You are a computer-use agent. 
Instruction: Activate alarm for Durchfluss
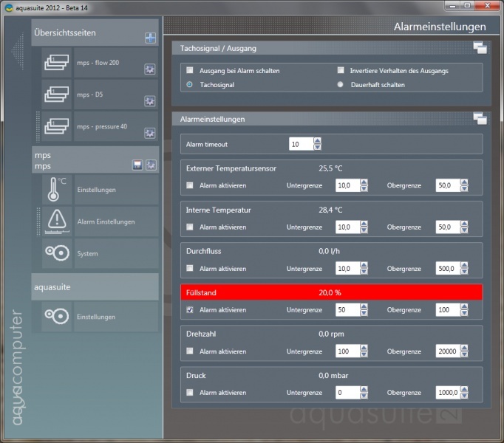[x=190, y=268]
